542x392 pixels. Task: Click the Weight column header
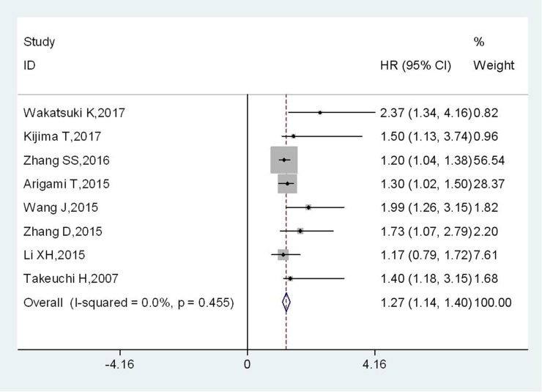click(x=493, y=65)
